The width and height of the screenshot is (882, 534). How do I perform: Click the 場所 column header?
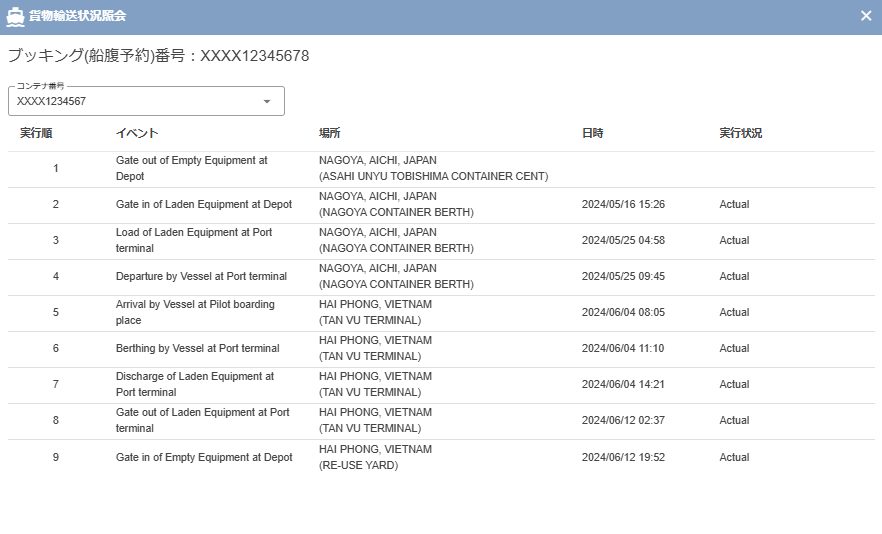coord(329,133)
